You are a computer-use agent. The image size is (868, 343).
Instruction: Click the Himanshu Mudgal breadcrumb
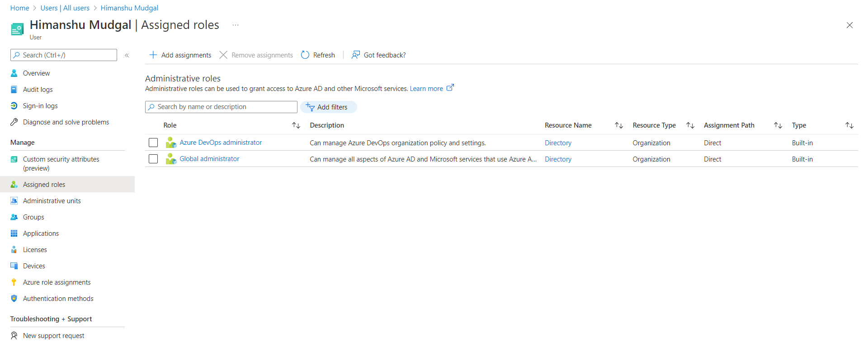[x=129, y=8]
